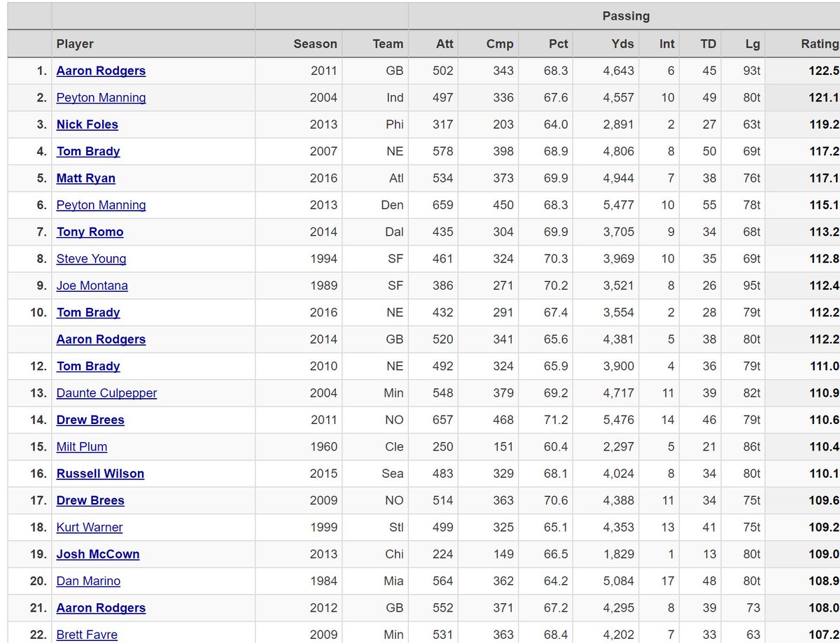This screenshot has width=840, height=643.
Task: Open Tom Brady 2016 row link
Action: (x=88, y=312)
